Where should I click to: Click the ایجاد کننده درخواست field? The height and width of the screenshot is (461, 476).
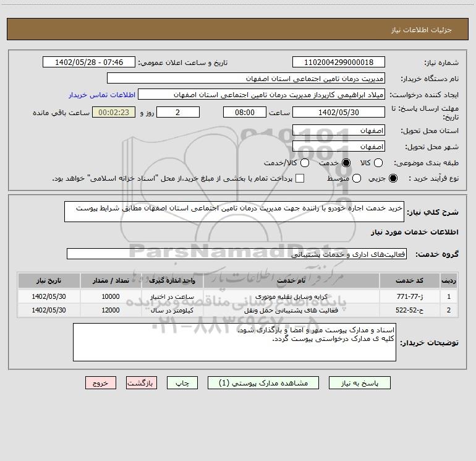point(261,94)
